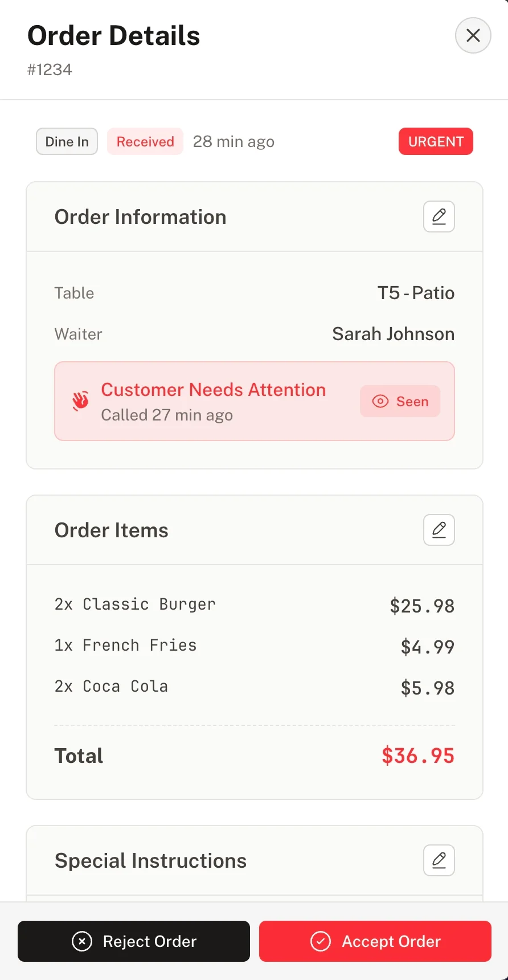Screen dimensions: 508x980
Task: Click the French Fries line item
Action: point(125,645)
